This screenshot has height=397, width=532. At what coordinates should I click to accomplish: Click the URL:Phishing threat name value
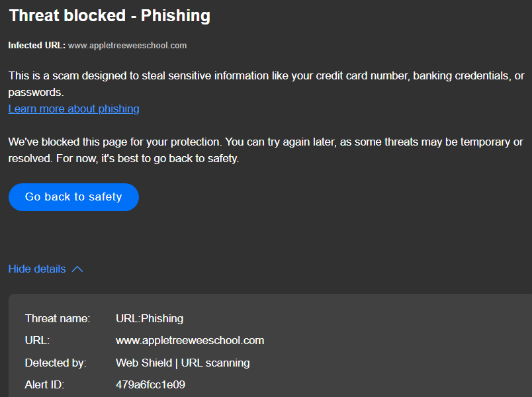tap(150, 318)
